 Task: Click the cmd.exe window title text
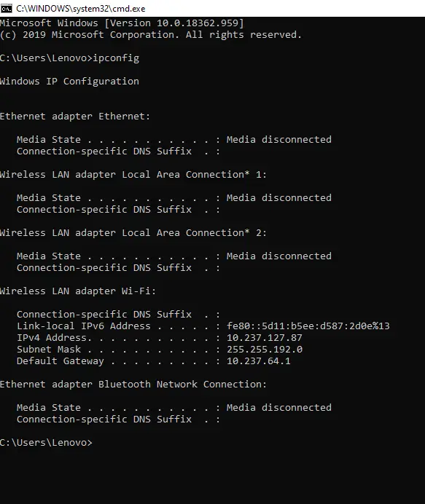pos(81,9)
